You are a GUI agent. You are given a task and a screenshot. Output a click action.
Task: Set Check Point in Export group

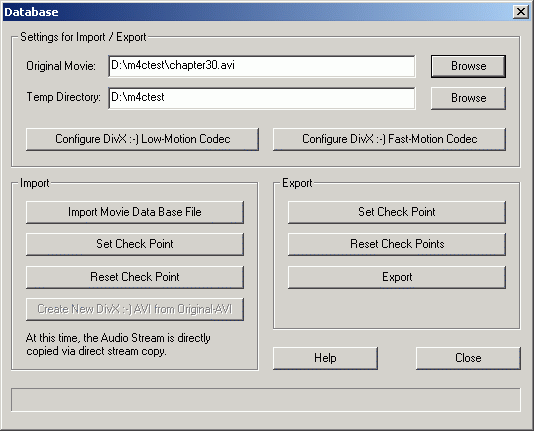(x=397, y=212)
